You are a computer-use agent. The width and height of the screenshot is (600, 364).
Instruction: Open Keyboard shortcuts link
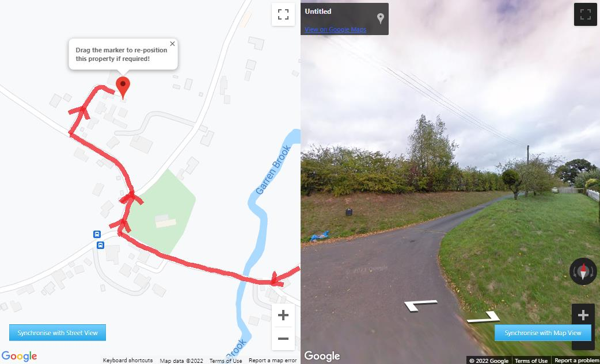(x=128, y=360)
